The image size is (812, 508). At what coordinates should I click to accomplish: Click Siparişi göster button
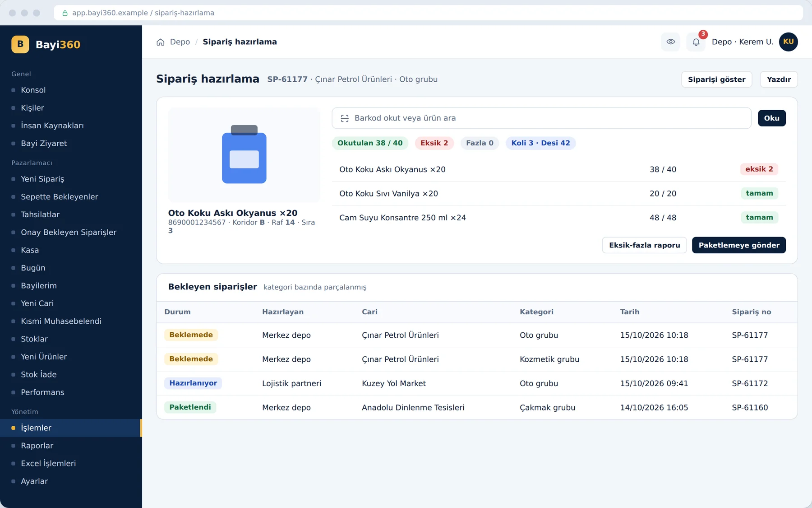click(717, 79)
